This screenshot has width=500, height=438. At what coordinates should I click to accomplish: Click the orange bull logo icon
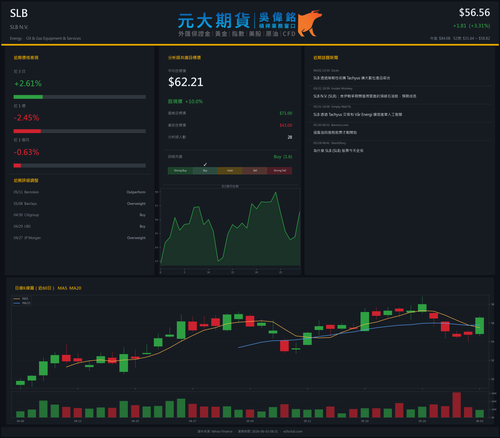310,23
